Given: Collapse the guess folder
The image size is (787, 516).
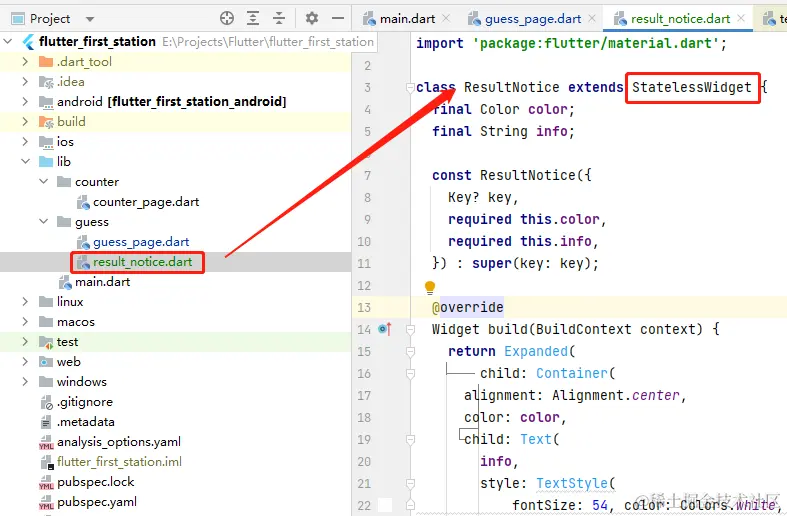Looking at the screenshot, I should coord(43,222).
